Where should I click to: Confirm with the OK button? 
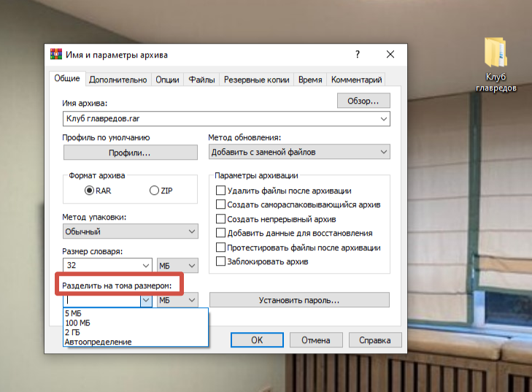[x=257, y=339]
